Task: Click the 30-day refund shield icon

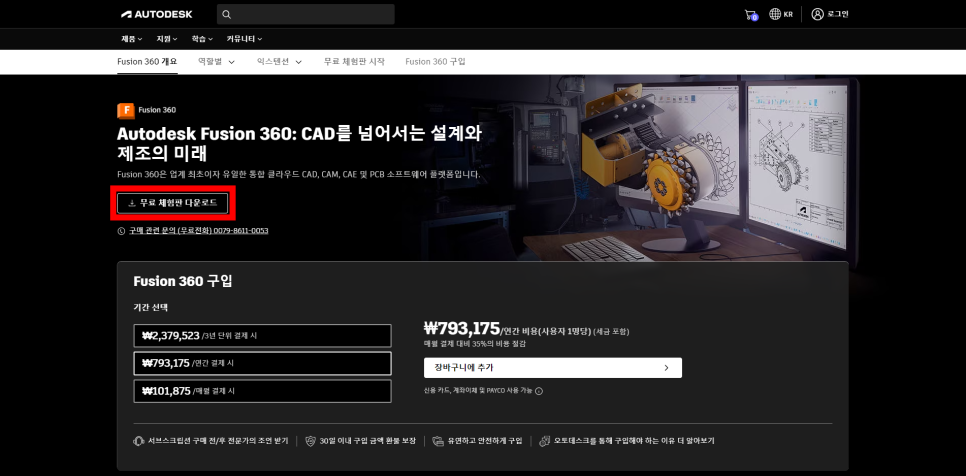Action: tap(310, 441)
